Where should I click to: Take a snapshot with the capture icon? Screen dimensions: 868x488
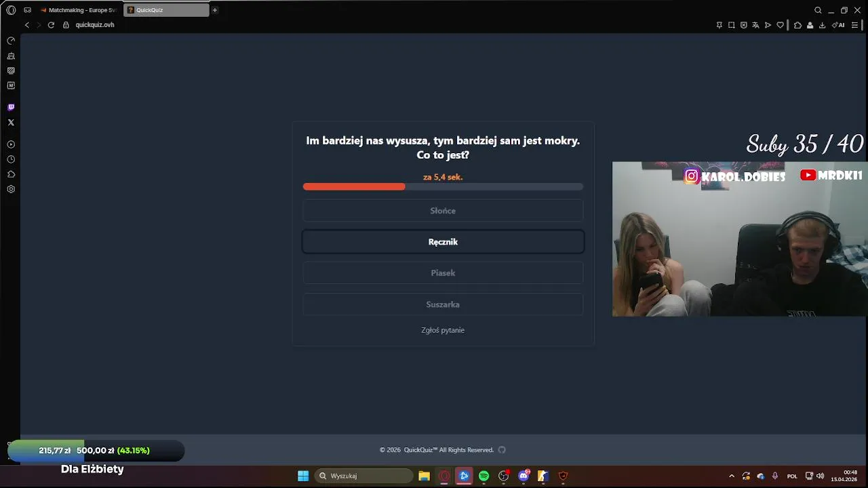(732, 25)
